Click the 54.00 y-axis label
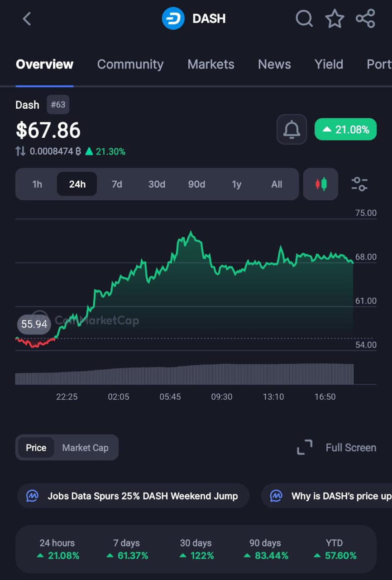This screenshot has width=392, height=580. [x=366, y=345]
